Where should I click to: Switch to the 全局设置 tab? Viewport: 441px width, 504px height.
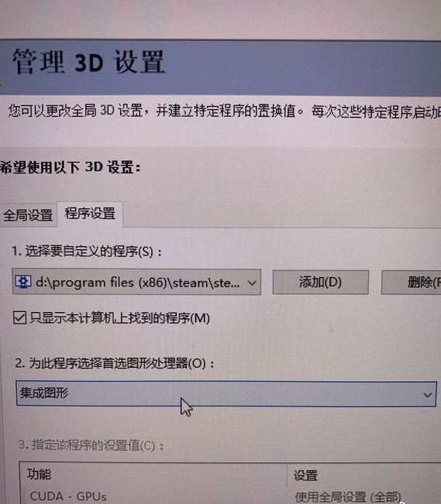29,214
